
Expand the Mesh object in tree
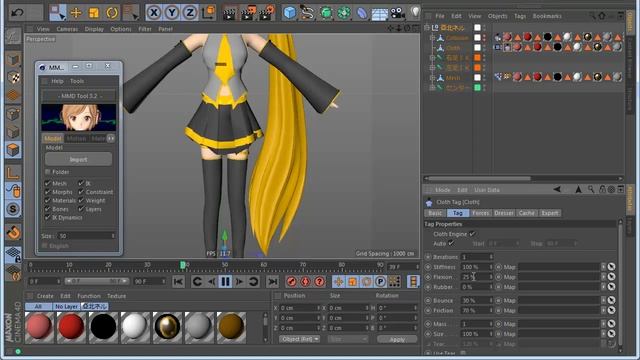[x=432, y=78]
